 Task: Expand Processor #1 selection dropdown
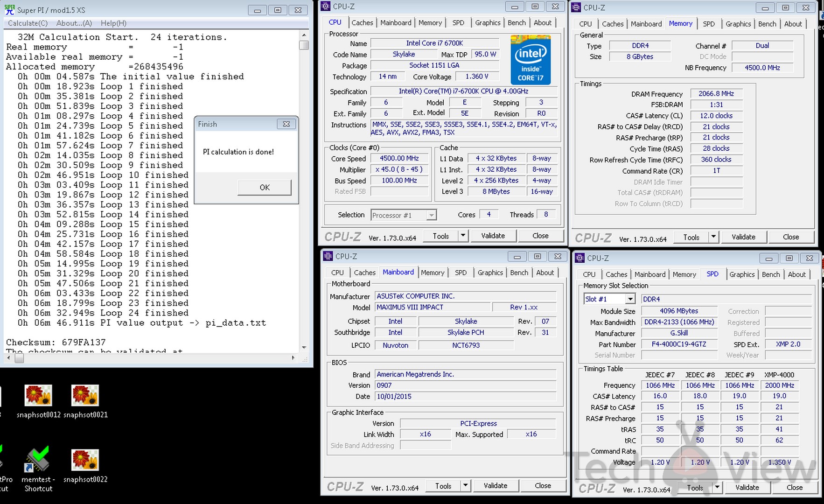click(432, 215)
